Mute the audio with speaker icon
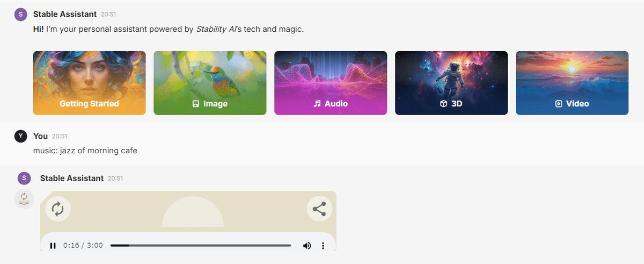Screen dimensions: 644x264 (306, 246)
